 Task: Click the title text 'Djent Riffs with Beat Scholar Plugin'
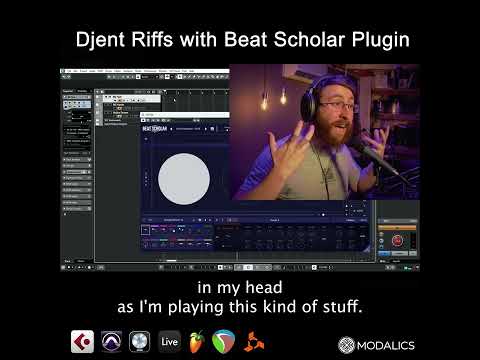(243, 39)
